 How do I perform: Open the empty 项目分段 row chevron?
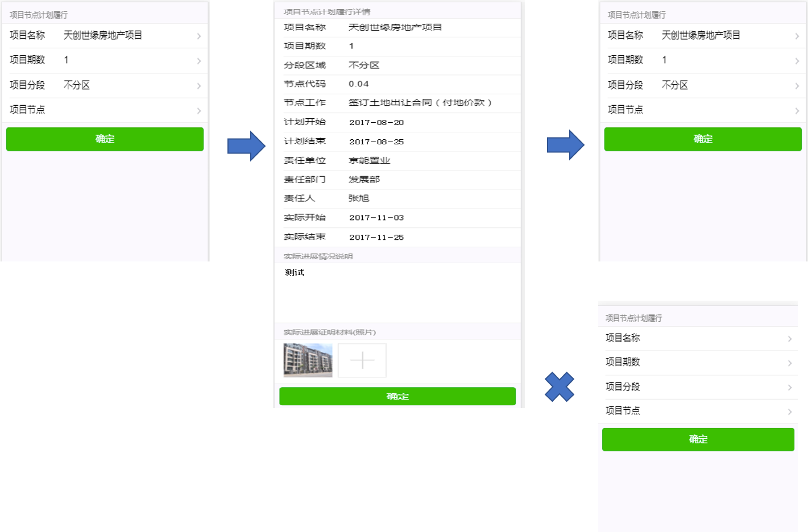point(789,387)
